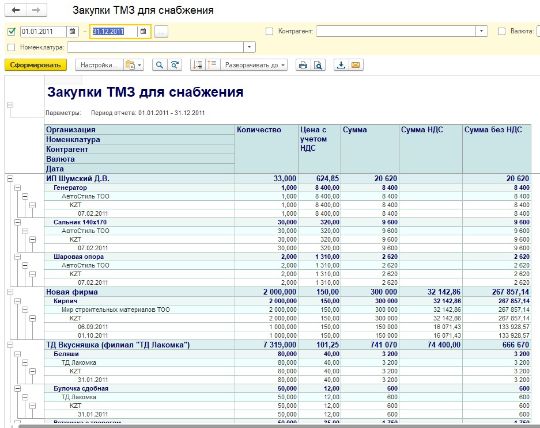The image size is (540, 428).
Task: Click the magnifier Find icon
Action: [x=159, y=65]
